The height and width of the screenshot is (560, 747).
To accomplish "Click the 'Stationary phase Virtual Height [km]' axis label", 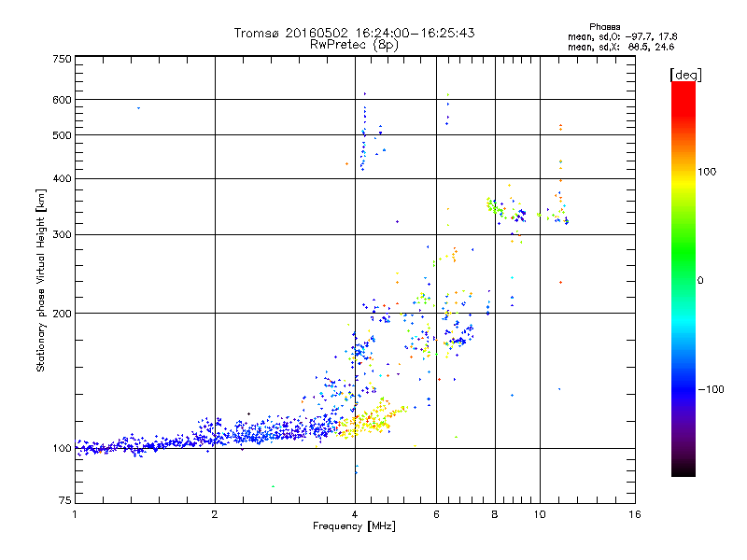I will click(x=41, y=280).
